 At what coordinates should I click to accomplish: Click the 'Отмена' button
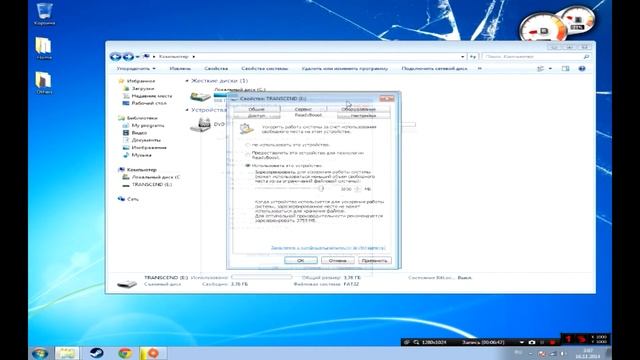[x=338, y=260]
